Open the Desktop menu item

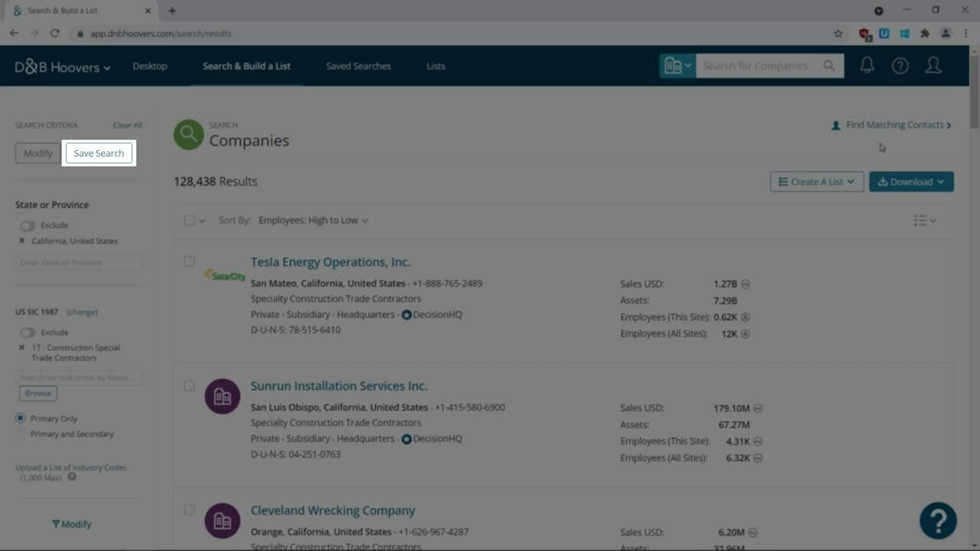pos(149,66)
